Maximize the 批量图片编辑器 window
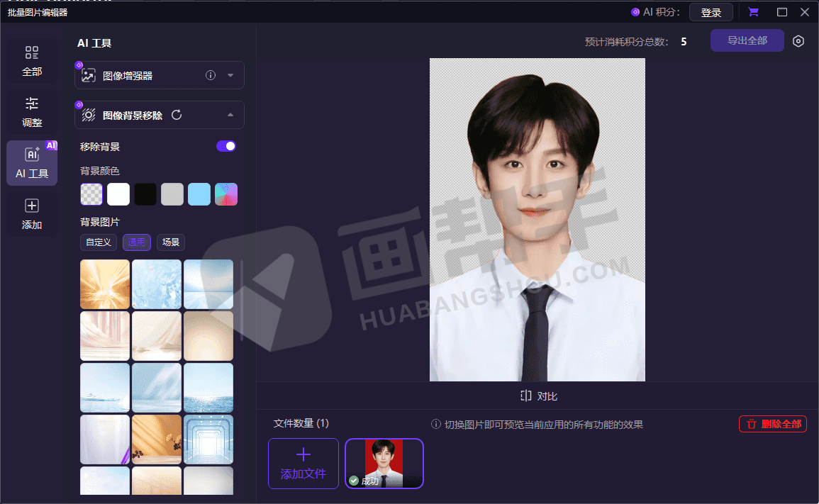The height and width of the screenshot is (504, 819). [782, 12]
